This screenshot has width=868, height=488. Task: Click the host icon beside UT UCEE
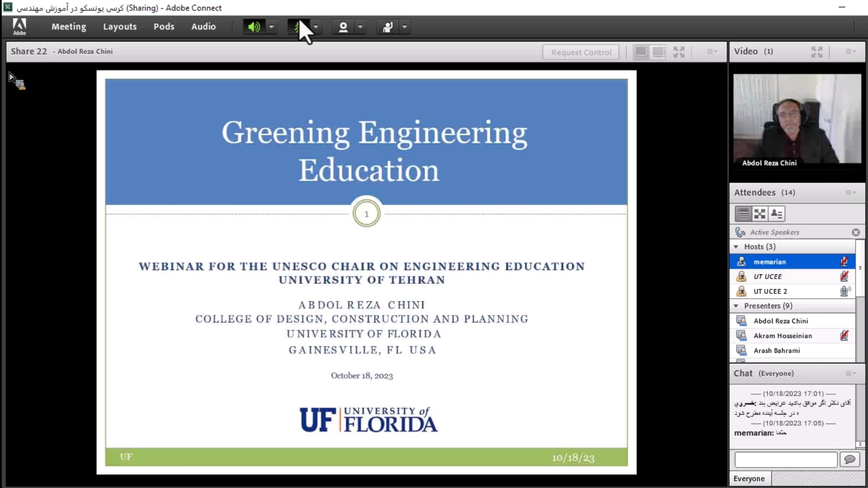coord(741,276)
